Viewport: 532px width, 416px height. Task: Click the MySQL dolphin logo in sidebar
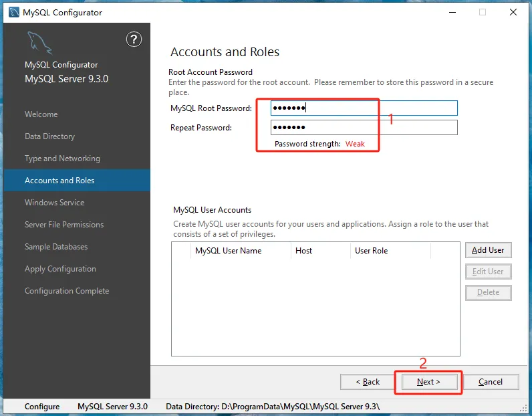tap(39, 43)
